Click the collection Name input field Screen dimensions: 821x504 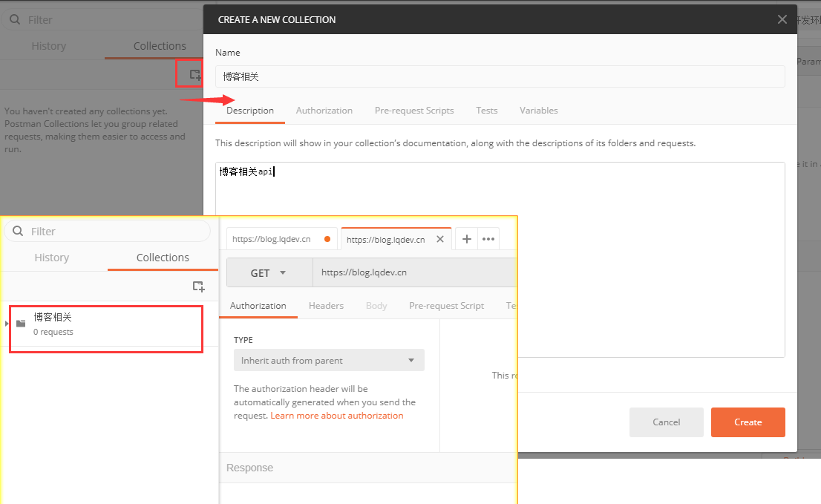click(x=500, y=76)
